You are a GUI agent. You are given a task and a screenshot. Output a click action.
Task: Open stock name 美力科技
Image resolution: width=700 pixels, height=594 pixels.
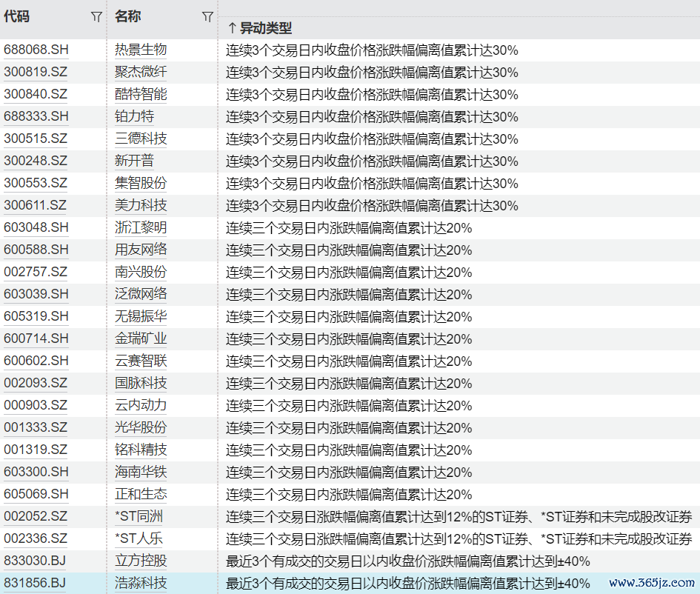pos(141,205)
